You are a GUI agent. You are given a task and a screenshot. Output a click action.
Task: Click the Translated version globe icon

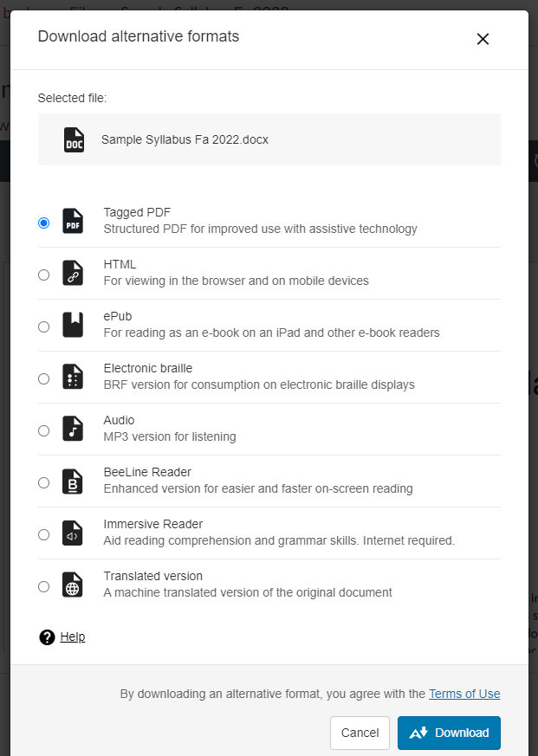[73, 585]
